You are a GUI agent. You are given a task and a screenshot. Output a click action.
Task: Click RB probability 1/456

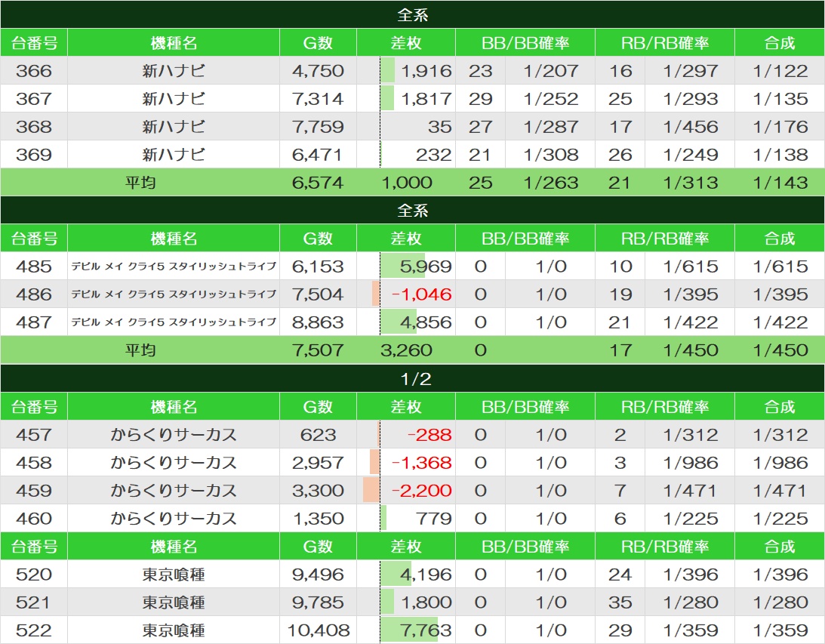coord(690,126)
